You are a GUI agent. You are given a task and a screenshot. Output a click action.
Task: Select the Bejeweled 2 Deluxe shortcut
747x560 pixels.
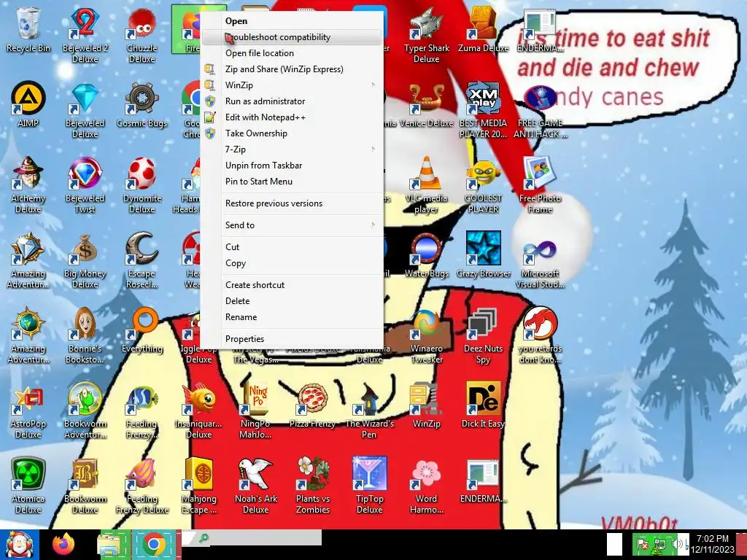pos(85,34)
